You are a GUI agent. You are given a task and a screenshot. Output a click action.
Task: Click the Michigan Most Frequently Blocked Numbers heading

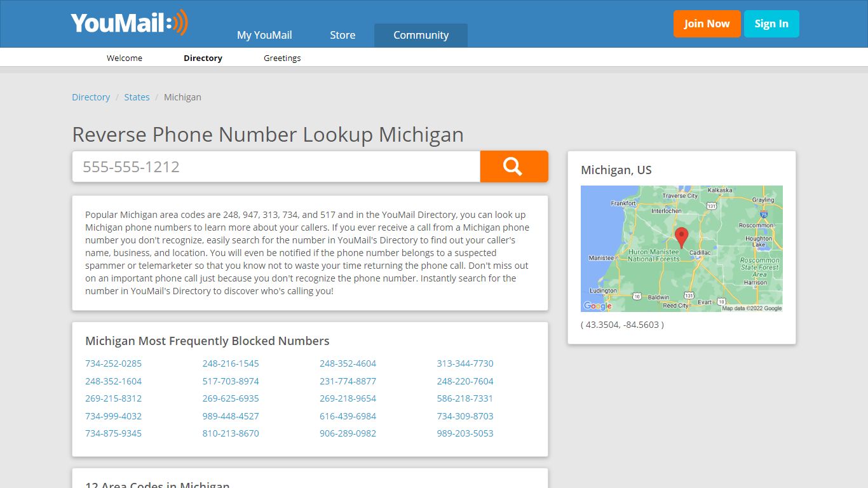(x=207, y=341)
